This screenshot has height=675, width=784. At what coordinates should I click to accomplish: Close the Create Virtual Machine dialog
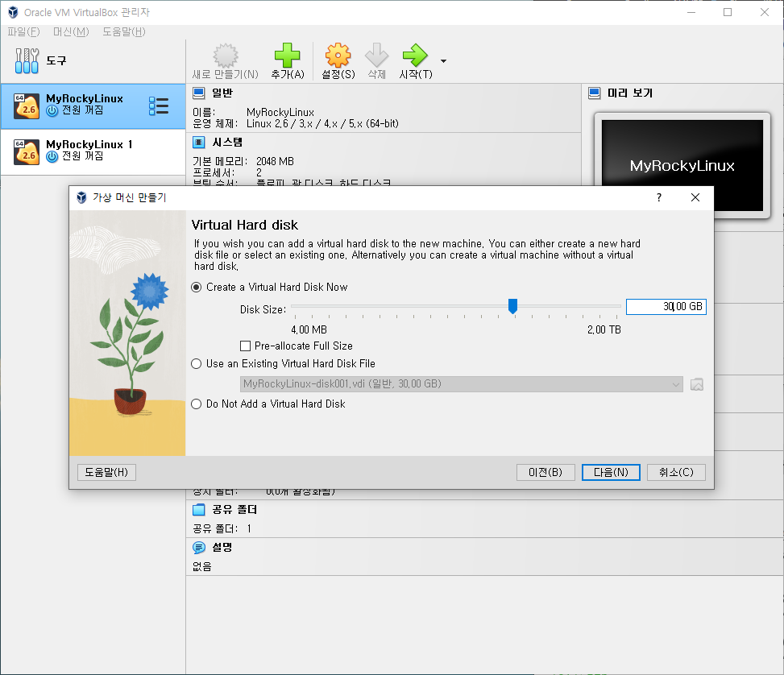[695, 197]
